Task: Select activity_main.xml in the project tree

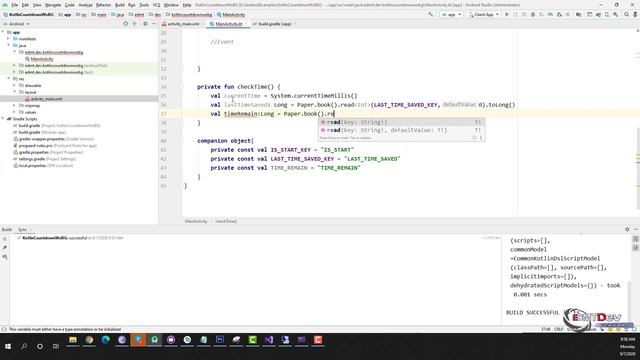Action: click(x=46, y=99)
